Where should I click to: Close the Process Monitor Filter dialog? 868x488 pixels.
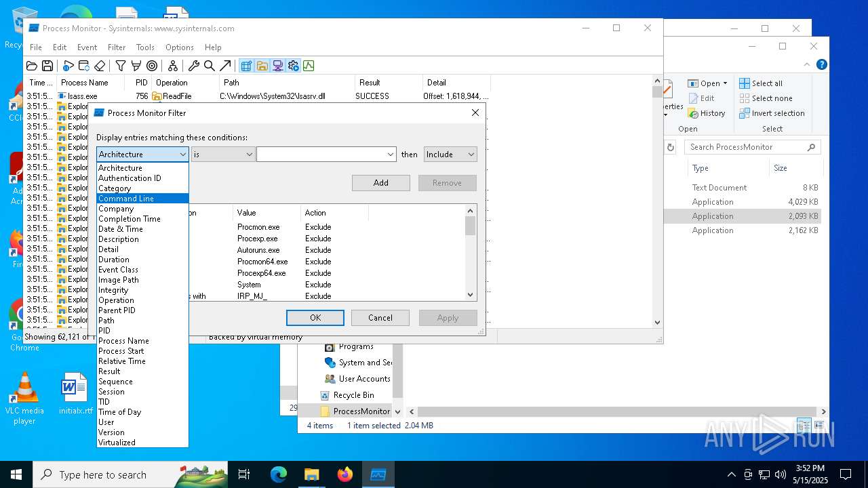(x=475, y=113)
